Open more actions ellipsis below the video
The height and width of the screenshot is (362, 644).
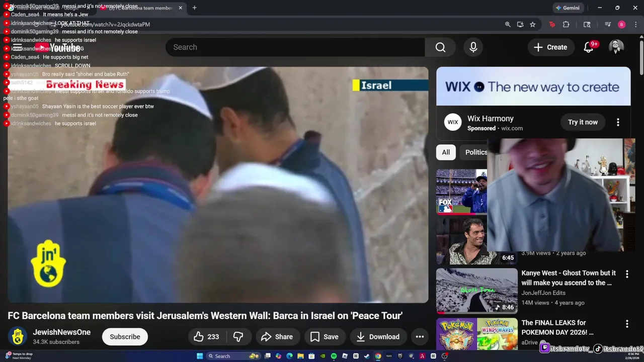pyautogui.click(x=420, y=337)
